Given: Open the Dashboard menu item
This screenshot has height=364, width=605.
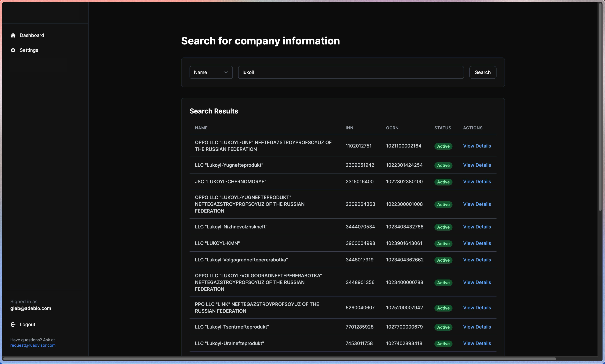Looking at the screenshot, I should [32, 35].
